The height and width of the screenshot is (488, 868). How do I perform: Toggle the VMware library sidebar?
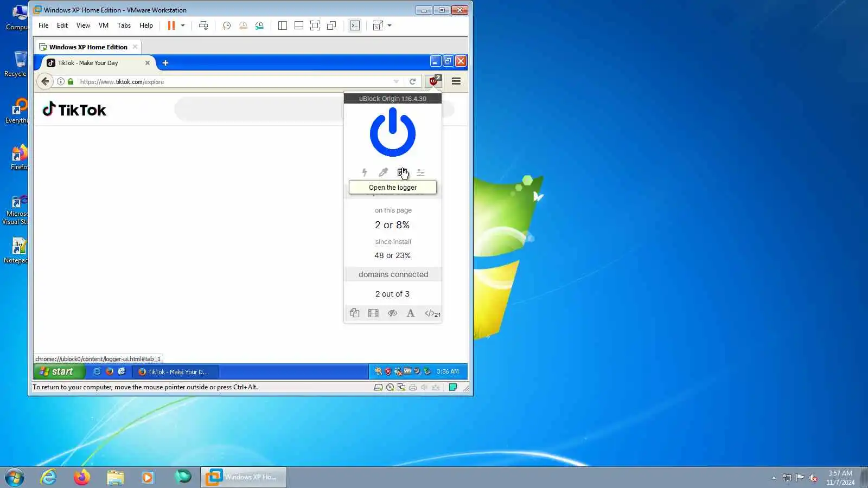tap(283, 25)
